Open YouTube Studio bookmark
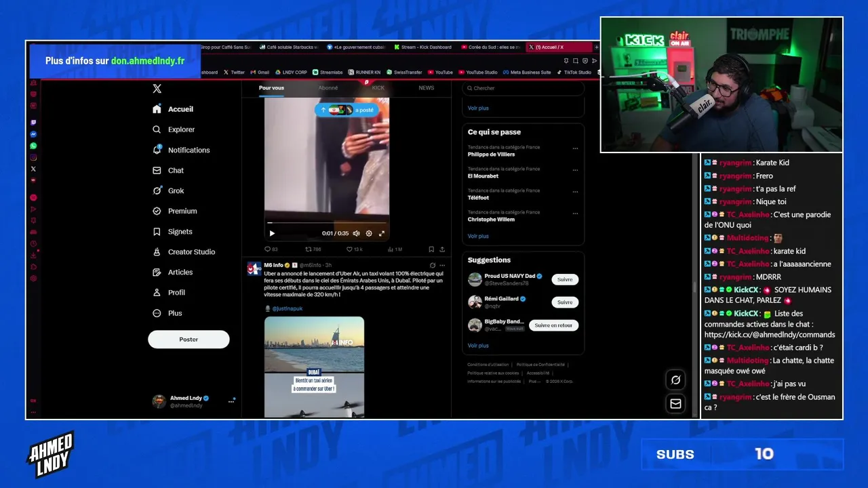The image size is (868, 488). click(478, 73)
